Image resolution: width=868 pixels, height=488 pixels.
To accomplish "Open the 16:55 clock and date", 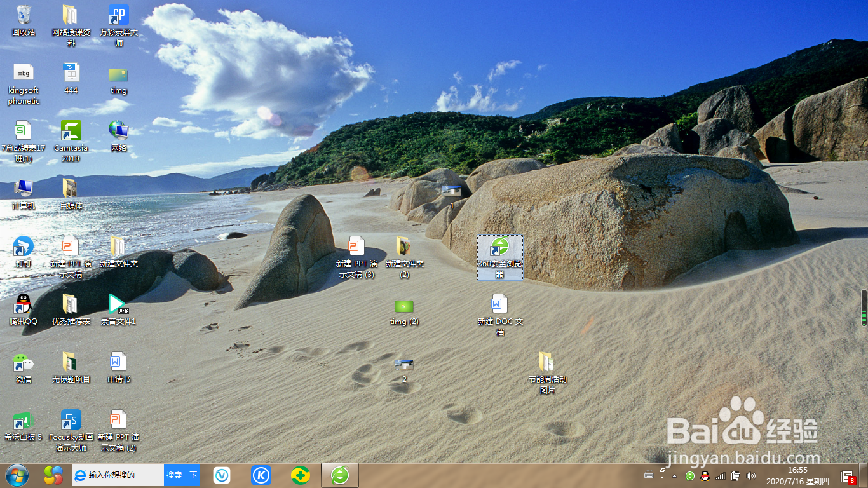I will (x=797, y=475).
